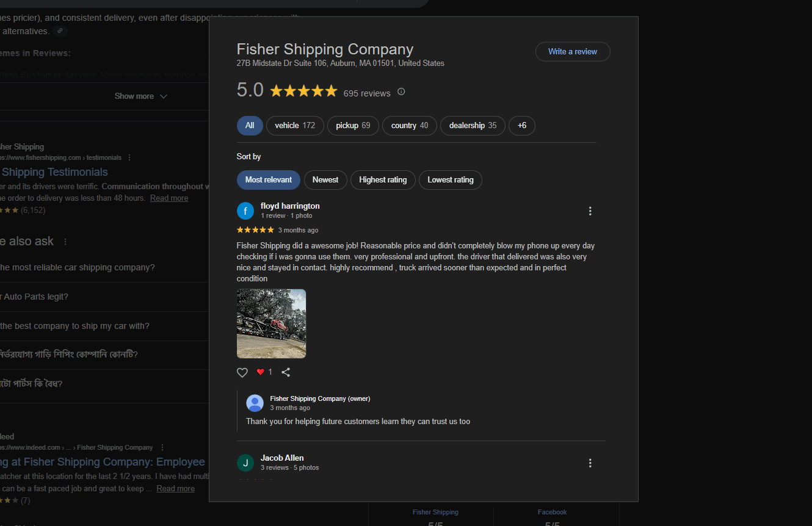
Task: Click Jacob Allen's profile avatar
Action: pos(245,463)
